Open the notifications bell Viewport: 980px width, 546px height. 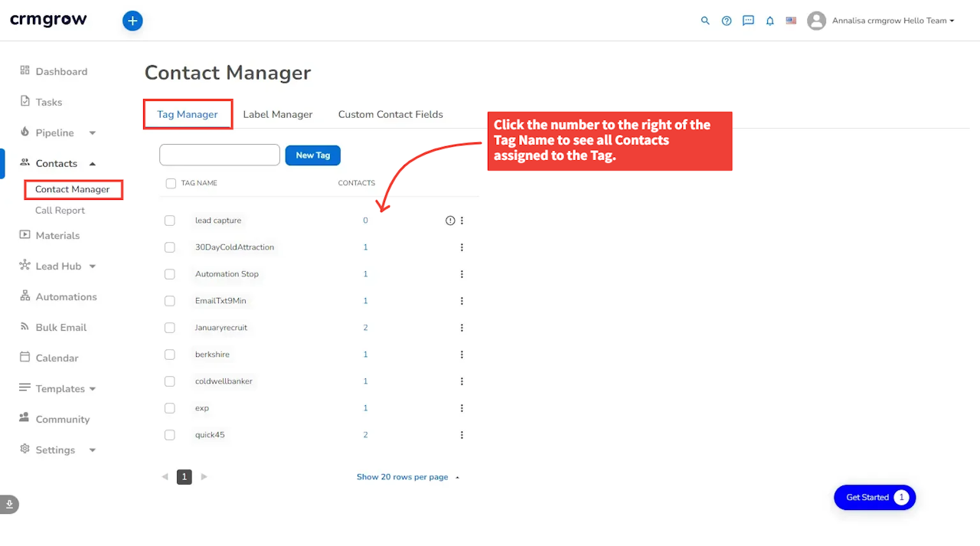[x=770, y=21]
